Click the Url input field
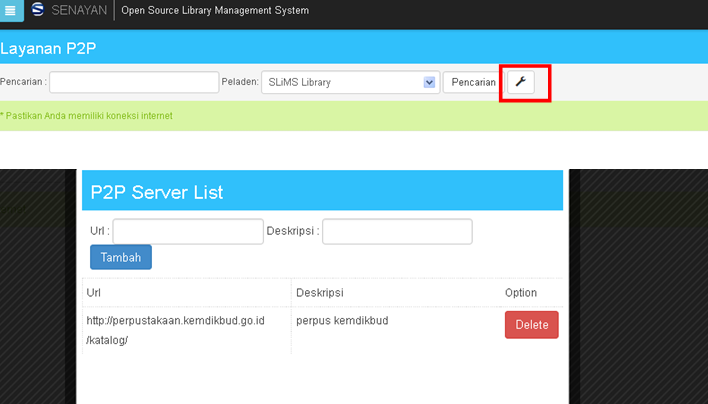The height and width of the screenshot is (404, 708). coord(188,231)
